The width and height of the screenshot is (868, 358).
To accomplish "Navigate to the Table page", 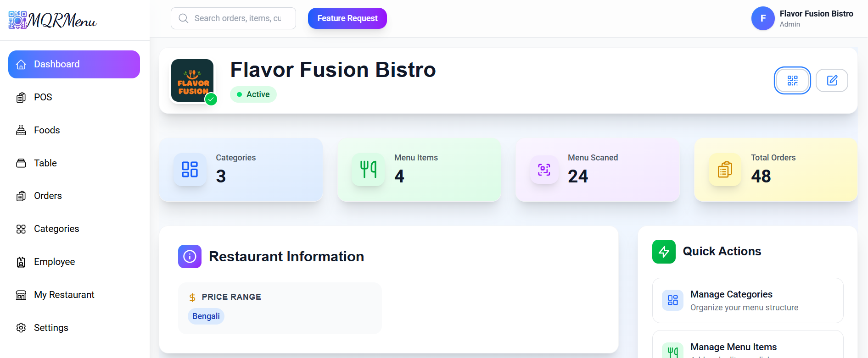I will [x=45, y=163].
